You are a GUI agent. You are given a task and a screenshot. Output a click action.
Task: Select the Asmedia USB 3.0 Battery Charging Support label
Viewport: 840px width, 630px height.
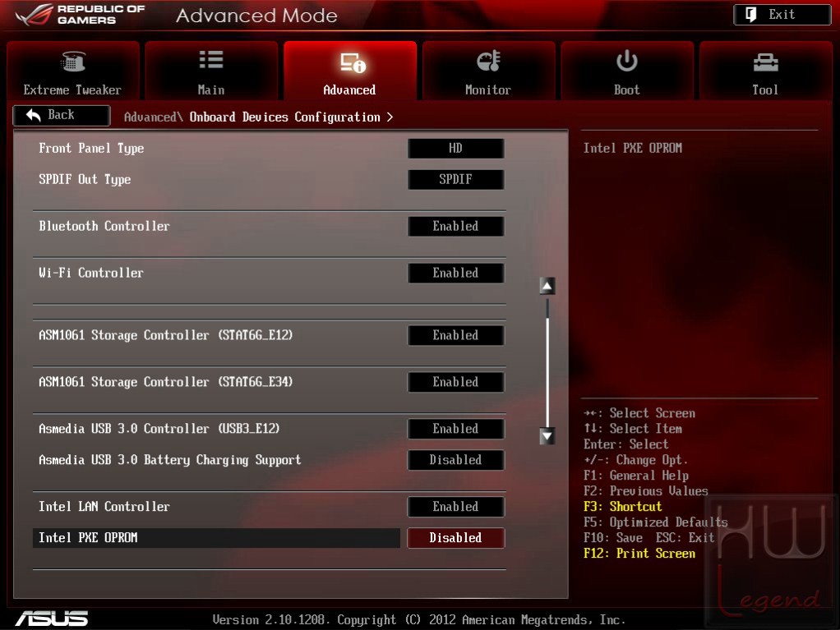(x=170, y=460)
